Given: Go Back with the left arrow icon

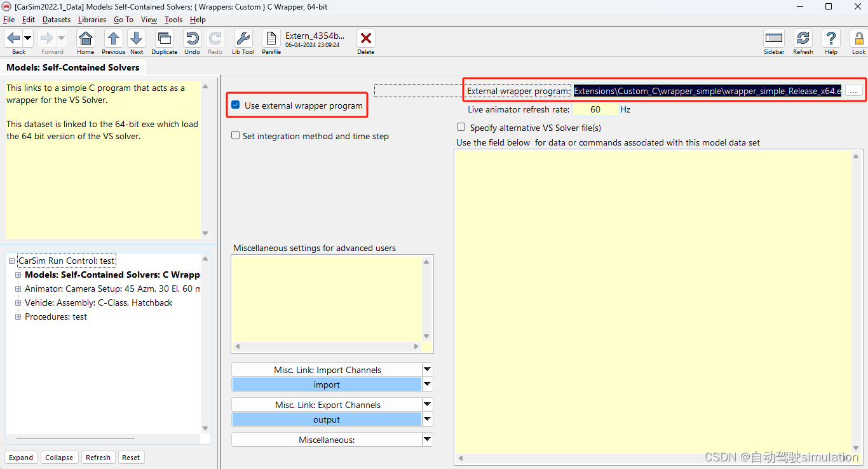Looking at the screenshot, I should 13,38.
